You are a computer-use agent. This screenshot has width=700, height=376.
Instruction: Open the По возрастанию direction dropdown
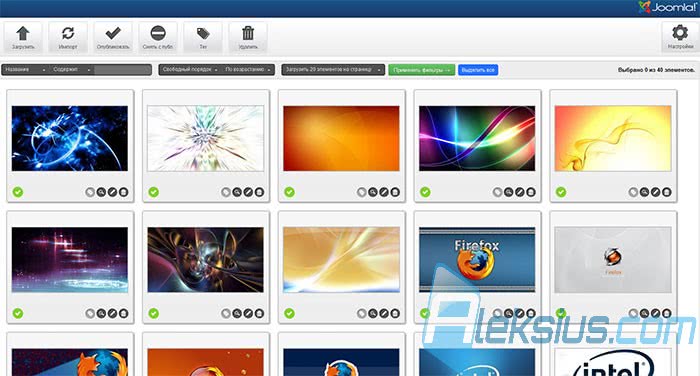click(248, 70)
